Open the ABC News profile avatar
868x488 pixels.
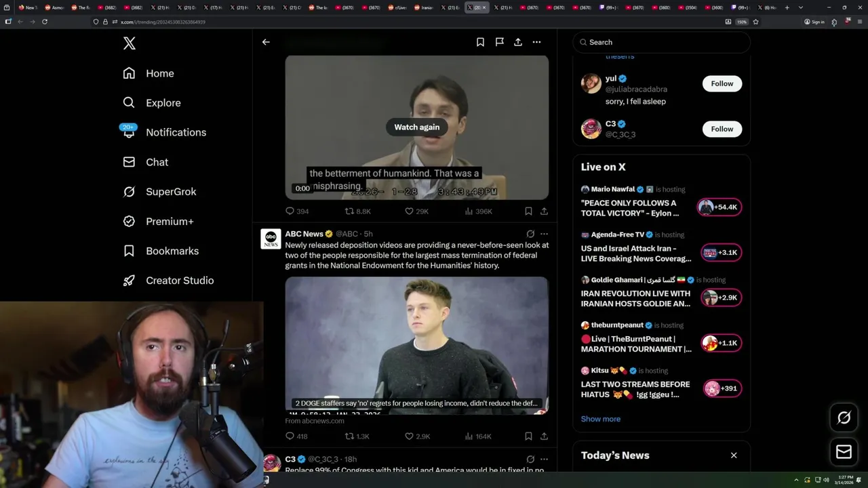pyautogui.click(x=271, y=239)
